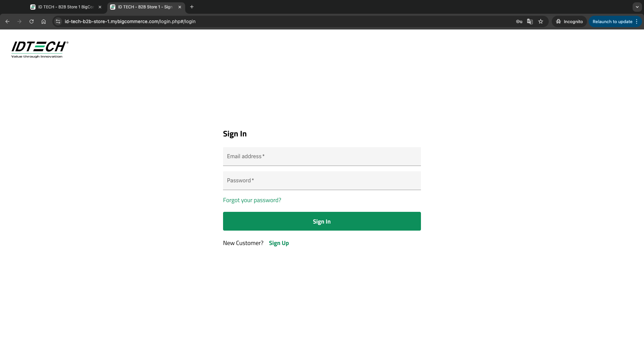
Task: Bookmark this page with star icon
Action: click(x=541, y=21)
